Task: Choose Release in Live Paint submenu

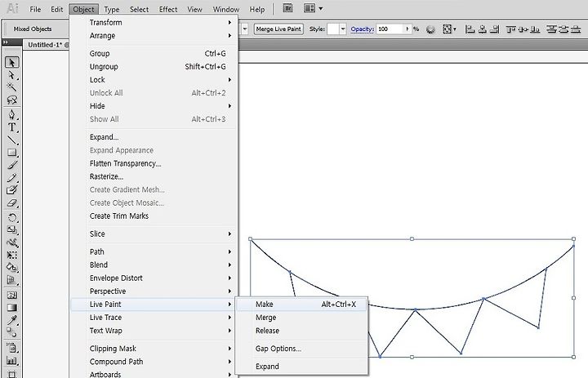Action: (x=301, y=331)
